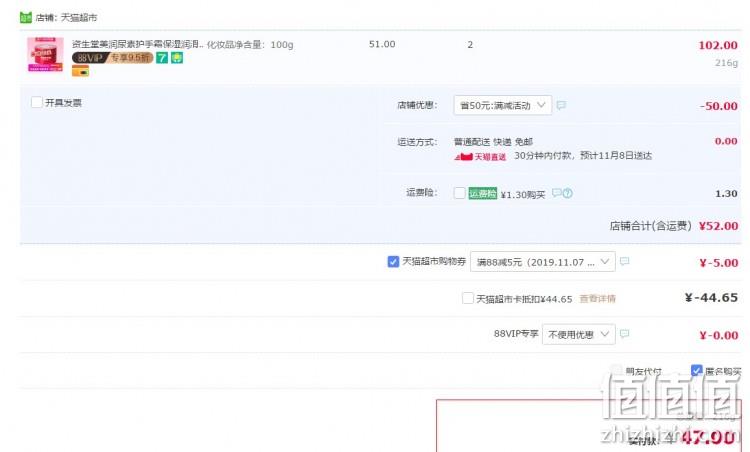Open the 省50元:满减活动 store discount dropdown
The height and width of the screenshot is (452, 750).
pyautogui.click(x=502, y=105)
